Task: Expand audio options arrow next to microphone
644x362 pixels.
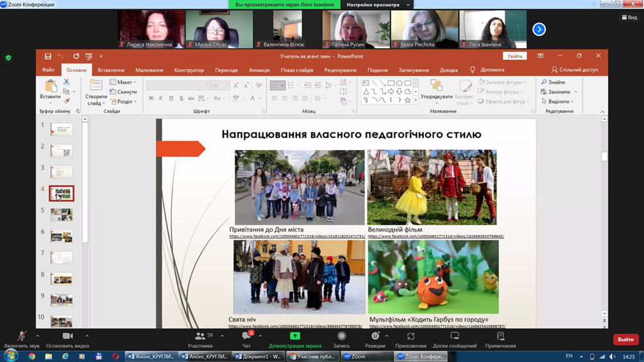Action: pyautogui.click(x=37, y=336)
